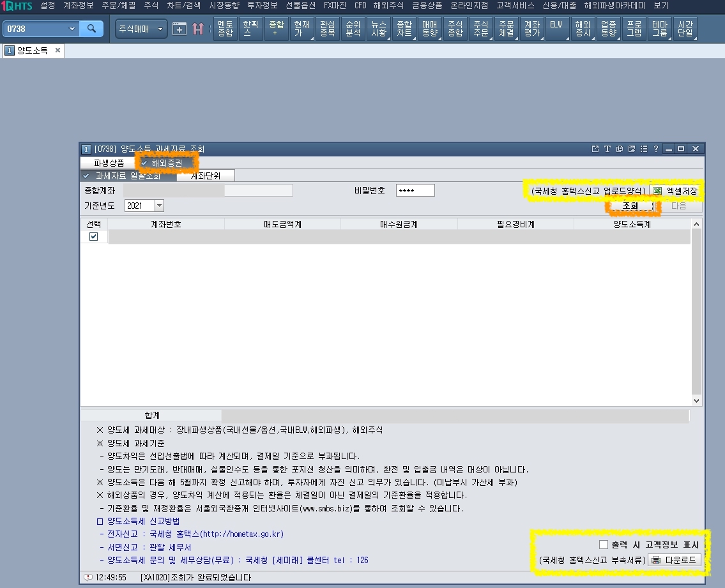Launch 뉴스시황 via its toolbar icon
The image size is (725, 588).
coord(378,29)
